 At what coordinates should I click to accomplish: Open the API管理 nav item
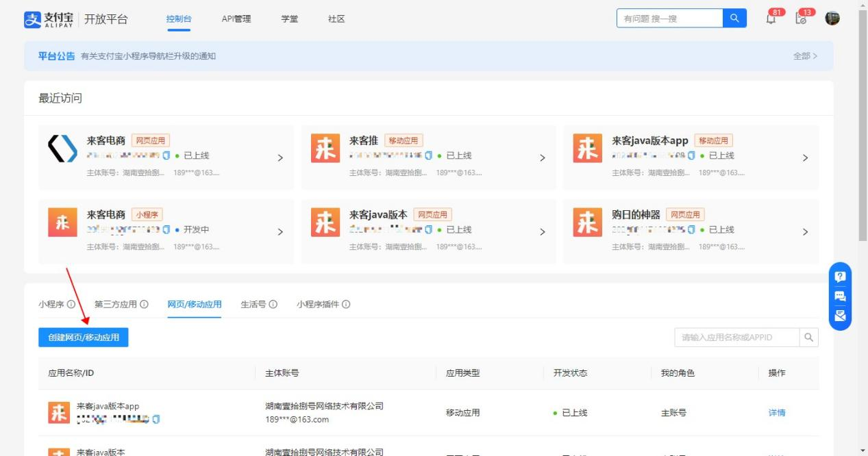236,19
